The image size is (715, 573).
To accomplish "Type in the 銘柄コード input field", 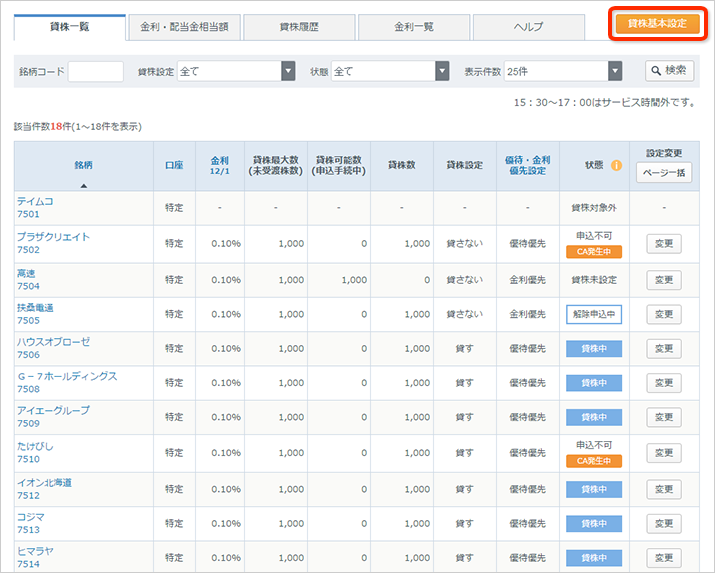I will 95,71.
